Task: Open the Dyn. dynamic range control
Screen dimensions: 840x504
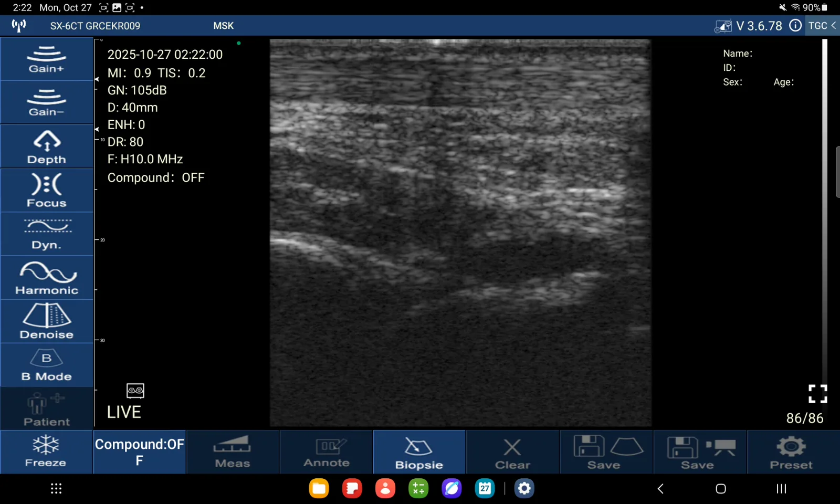Action: 47,234
